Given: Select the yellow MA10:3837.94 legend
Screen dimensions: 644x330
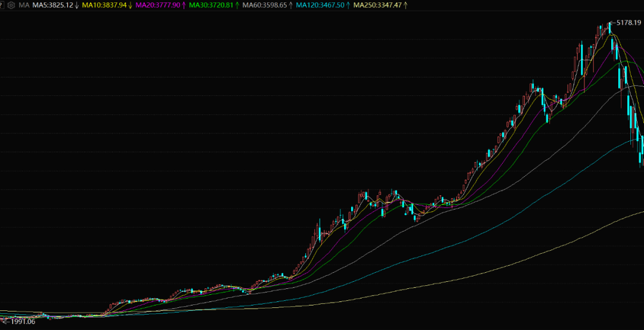Looking at the screenshot, I should point(104,5).
